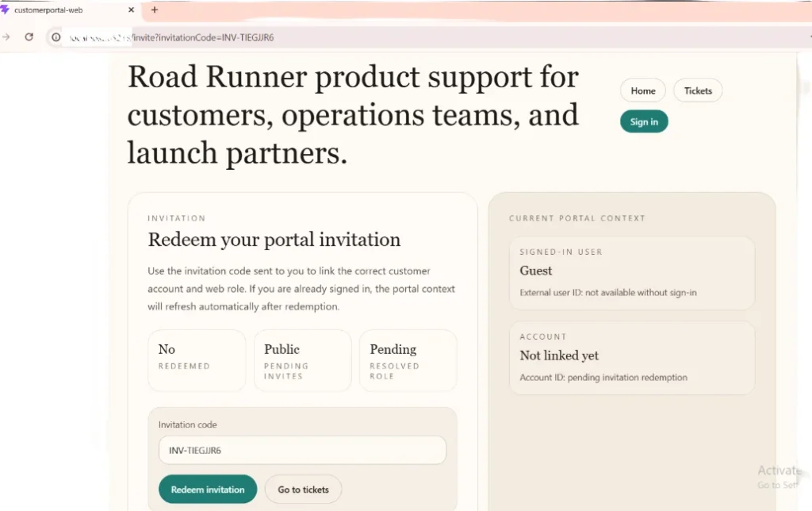Image resolution: width=812 pixels, height=511 pixels.
Task: Click the 'Guest' signed-in user text
Action: point(536,271)
